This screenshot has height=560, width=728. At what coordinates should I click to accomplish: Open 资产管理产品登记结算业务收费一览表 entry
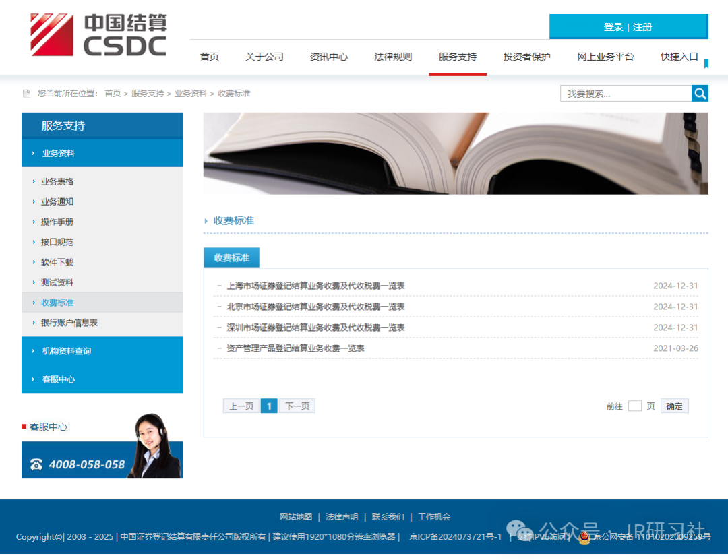[x=295, y=348]
